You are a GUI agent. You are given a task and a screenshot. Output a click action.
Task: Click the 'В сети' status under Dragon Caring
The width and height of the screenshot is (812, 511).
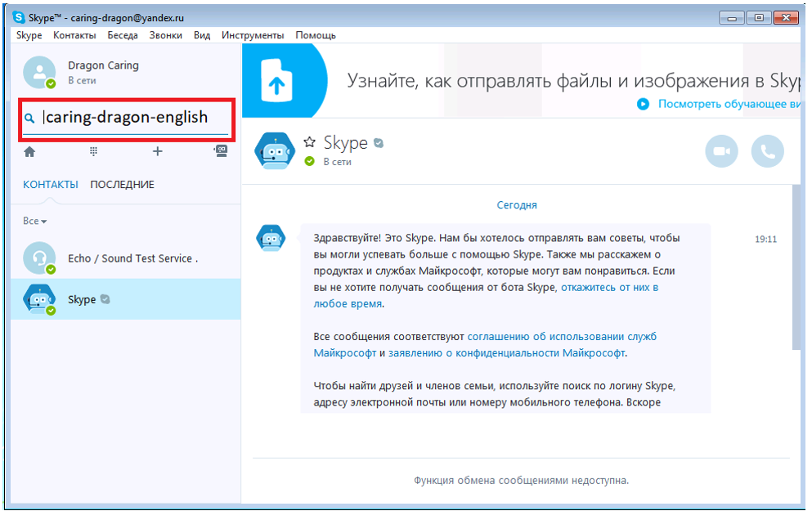pos(82,81)
